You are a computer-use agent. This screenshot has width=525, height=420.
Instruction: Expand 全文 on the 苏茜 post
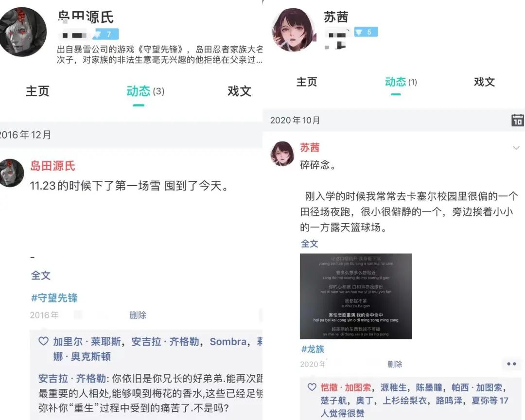[309, 244]
